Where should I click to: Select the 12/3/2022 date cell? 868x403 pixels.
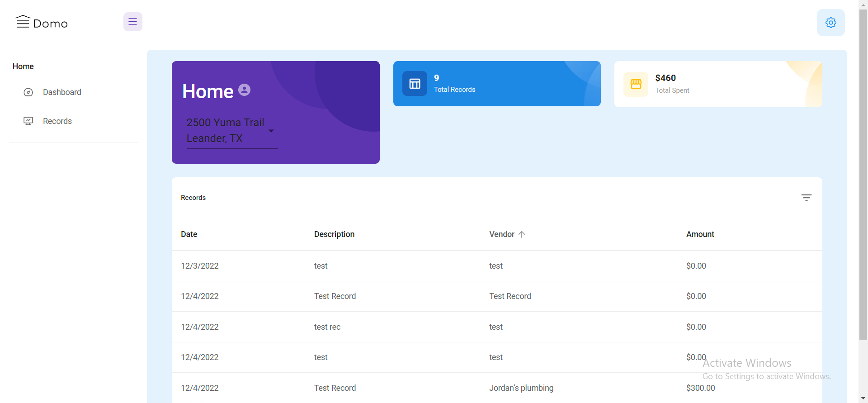point(200,266)
